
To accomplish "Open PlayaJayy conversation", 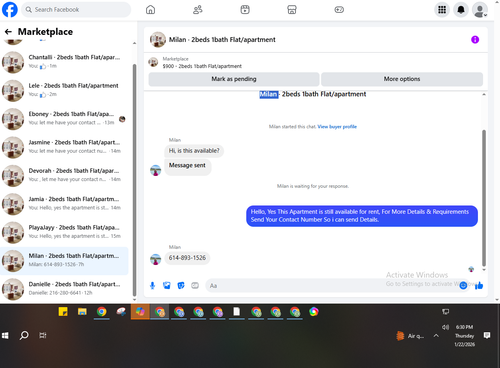I will [64, 232].
